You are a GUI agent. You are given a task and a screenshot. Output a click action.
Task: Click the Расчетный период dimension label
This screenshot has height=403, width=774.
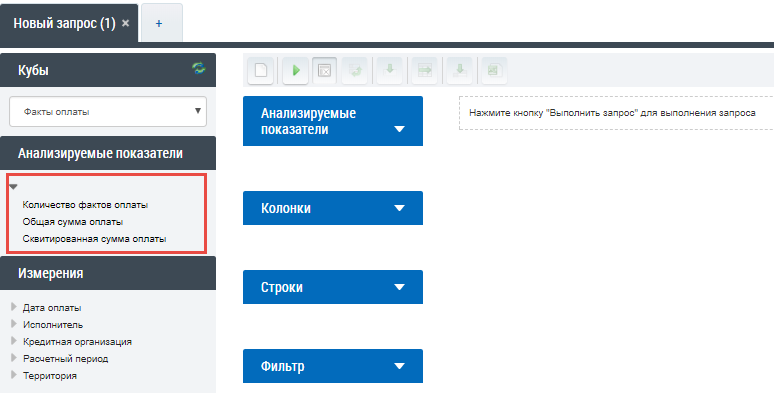click(65, 359)
